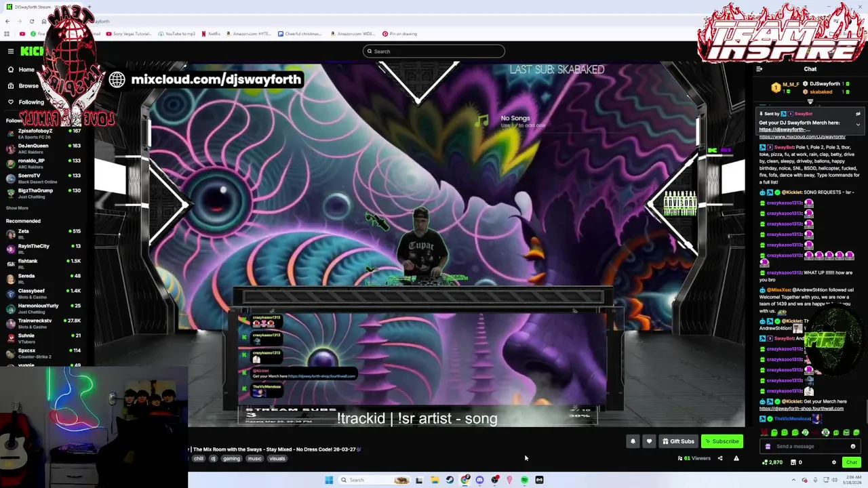
Task: Open djswayforth-shop fourthwall link in chat
Action: [x=802, y=409]
